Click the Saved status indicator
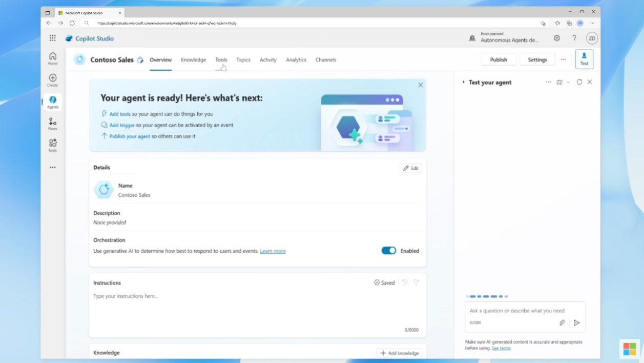The width and height of the screenshot is (644, 363). [384, 283]
